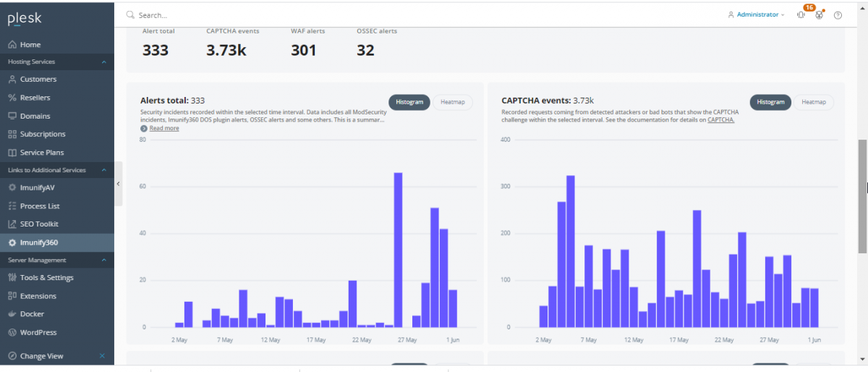This screenshot has height=372, width=868.
Task: Click the scrollbar up arrow
Action: pos(862,7)
